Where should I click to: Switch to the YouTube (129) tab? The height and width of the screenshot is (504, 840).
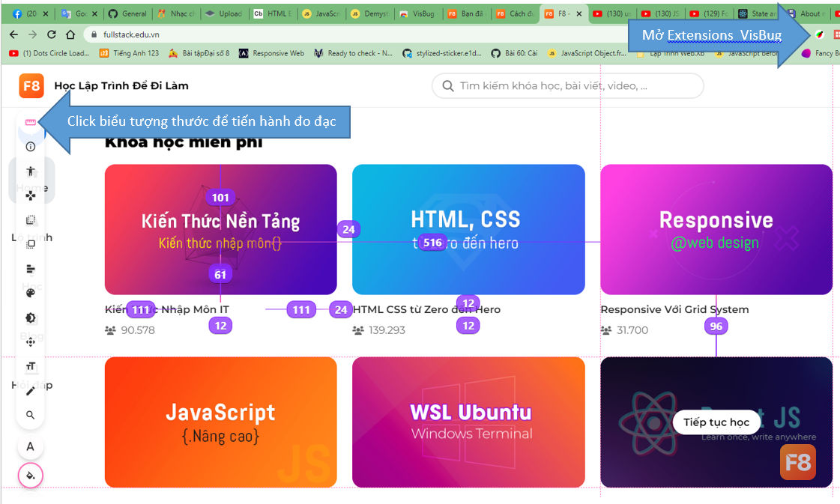click(x=710, y=13)
